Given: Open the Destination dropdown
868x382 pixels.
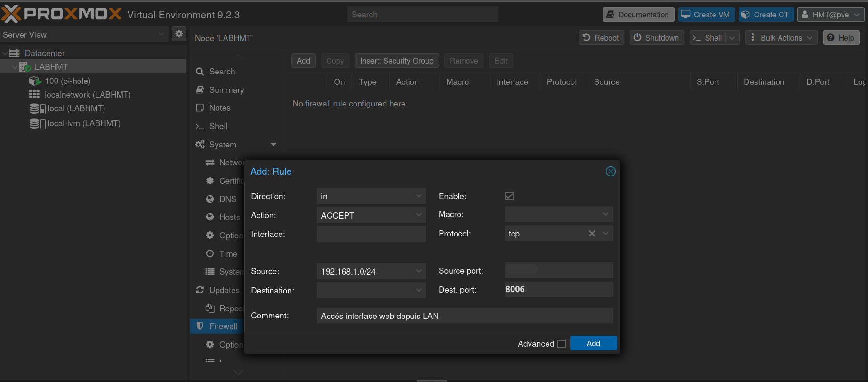Looking at the screenshot, I should (x=418, y=290).
